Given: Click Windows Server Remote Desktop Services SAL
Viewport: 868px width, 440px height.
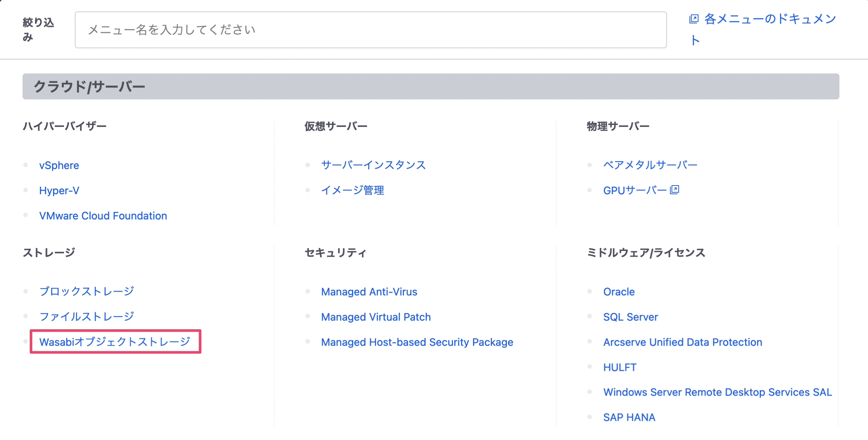Looking at the screenshot, I should click(x=717, y=392).
